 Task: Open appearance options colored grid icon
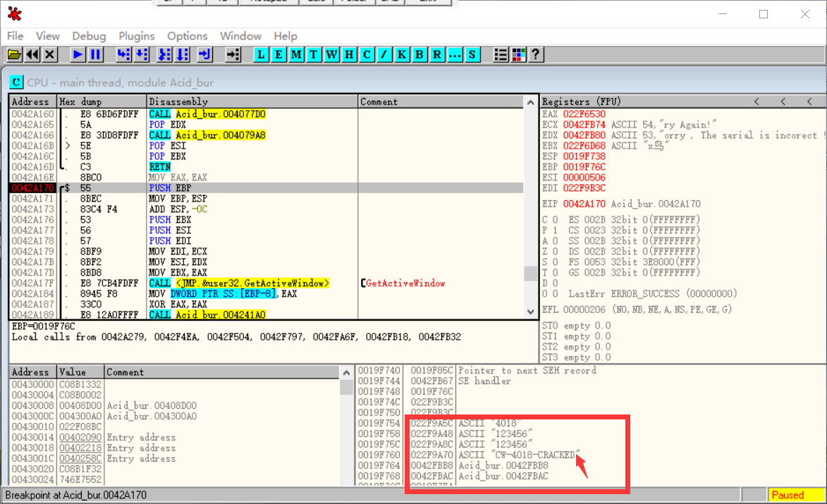518,54
